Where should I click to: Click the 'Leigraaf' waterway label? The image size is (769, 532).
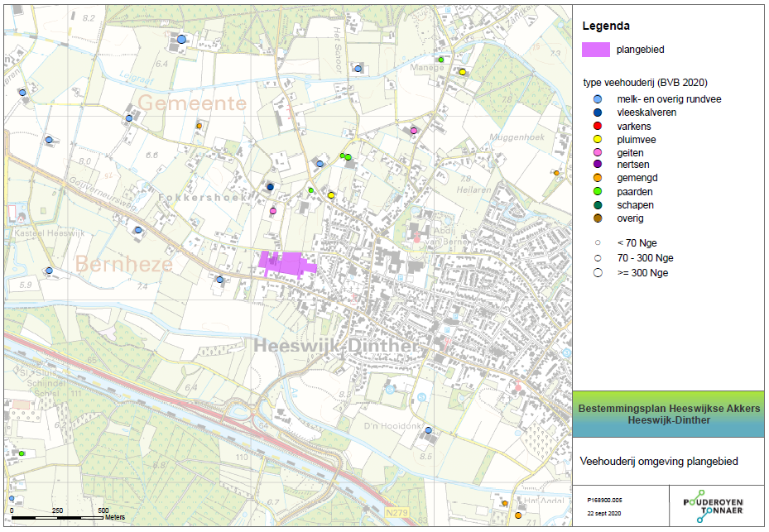pyautogui.click(x=137, y=78)
